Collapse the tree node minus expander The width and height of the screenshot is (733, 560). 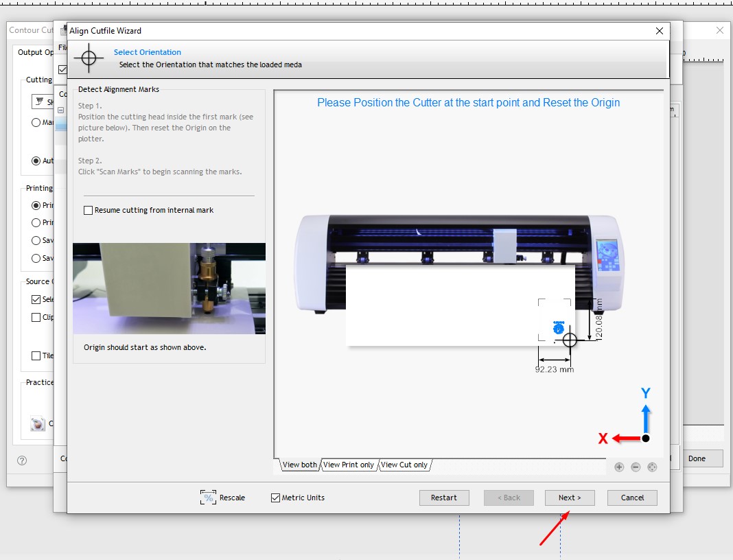(61, 110)
